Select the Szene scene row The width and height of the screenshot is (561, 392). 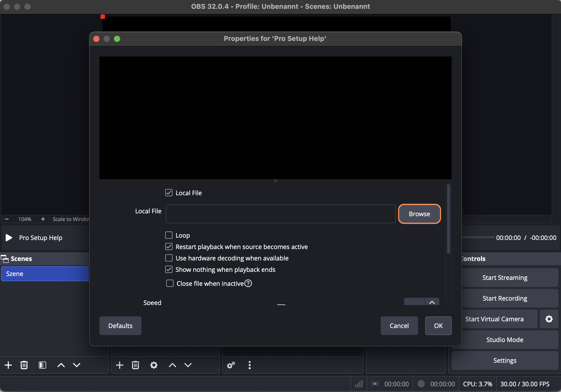pyautogui.click(x=45, y=274)
